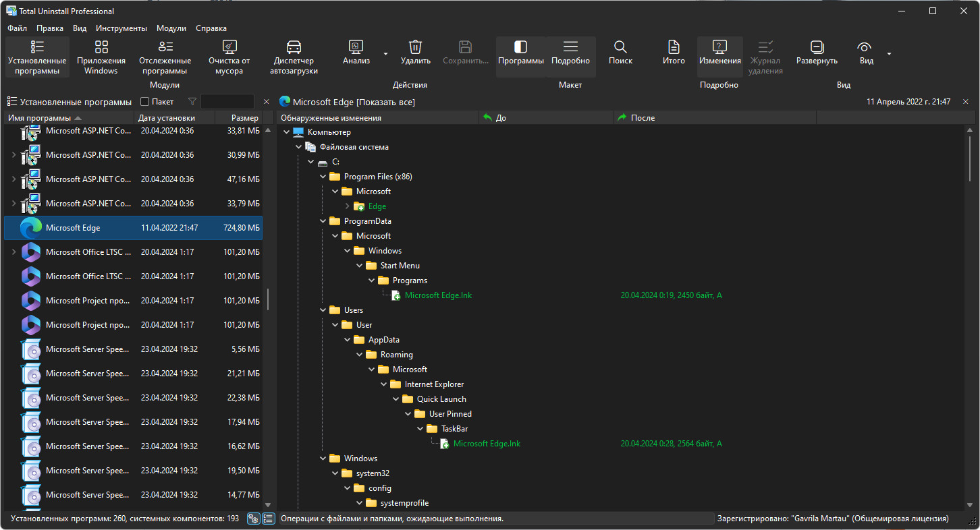Image resolution: width=980 pixels, height=530 pixels.
Task: Collapse the Program Files (x86) folder
Action: pyautogui.click(x=323, y=177)
